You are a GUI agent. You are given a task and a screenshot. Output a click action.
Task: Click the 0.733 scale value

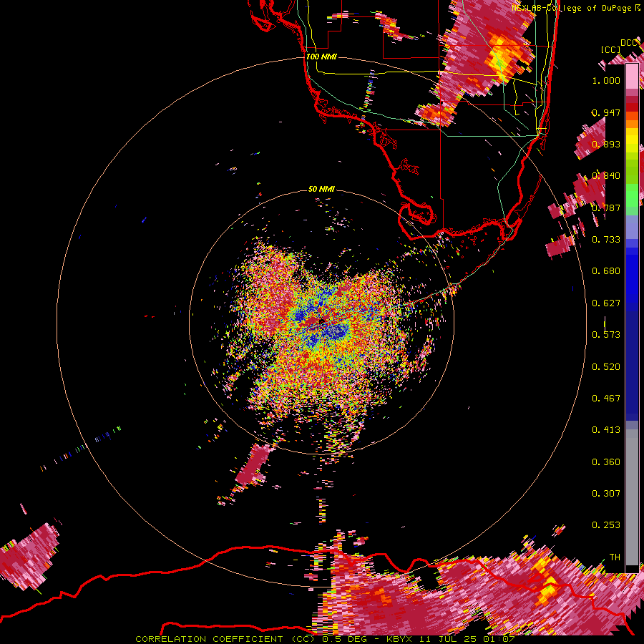click(x=606, y=240)
